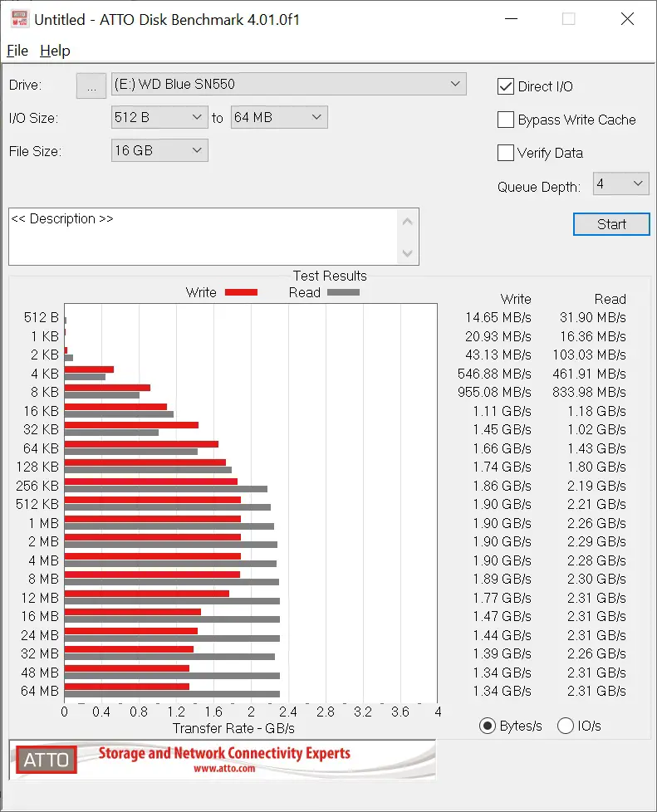Close the ATTO Disk Benchmark window
Image resolution: width=657 pixels, height=812 pixels.
(627, 19)
